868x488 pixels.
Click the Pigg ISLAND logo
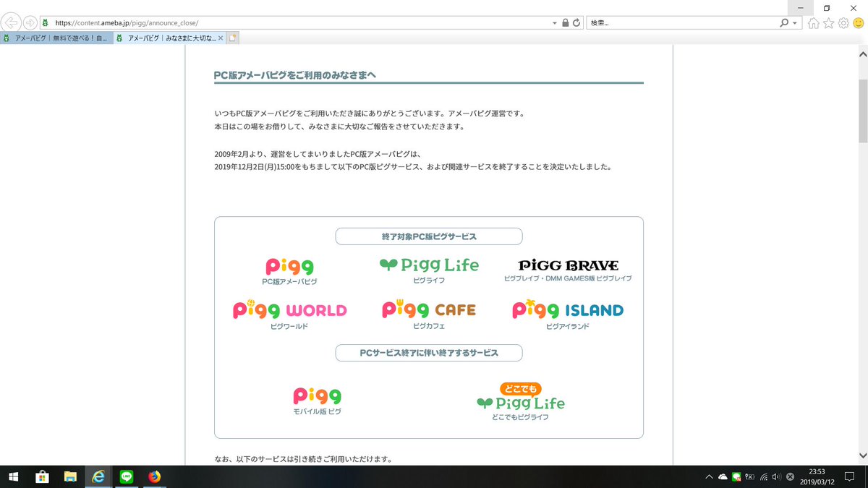click(568, 309)
